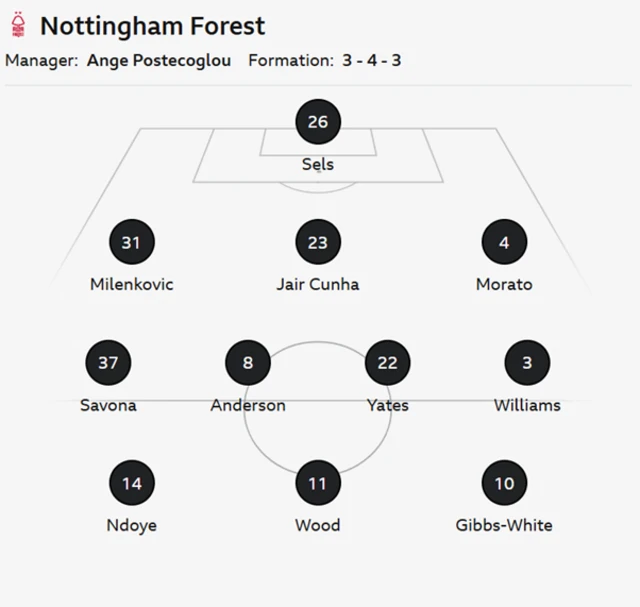Select Gibbs-White's number 10 circle
Viewport: 640px width, 607px height.
click(x=504, y=484)
